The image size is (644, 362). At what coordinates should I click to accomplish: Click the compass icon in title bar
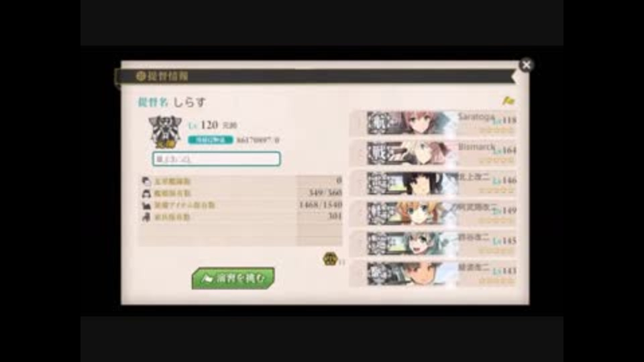[140, 76]
